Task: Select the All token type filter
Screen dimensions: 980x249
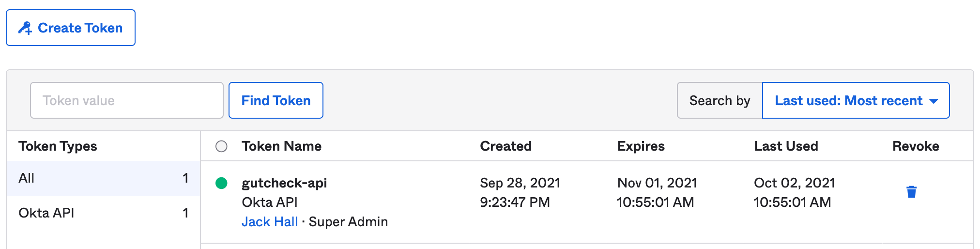Action: [103, 178]
